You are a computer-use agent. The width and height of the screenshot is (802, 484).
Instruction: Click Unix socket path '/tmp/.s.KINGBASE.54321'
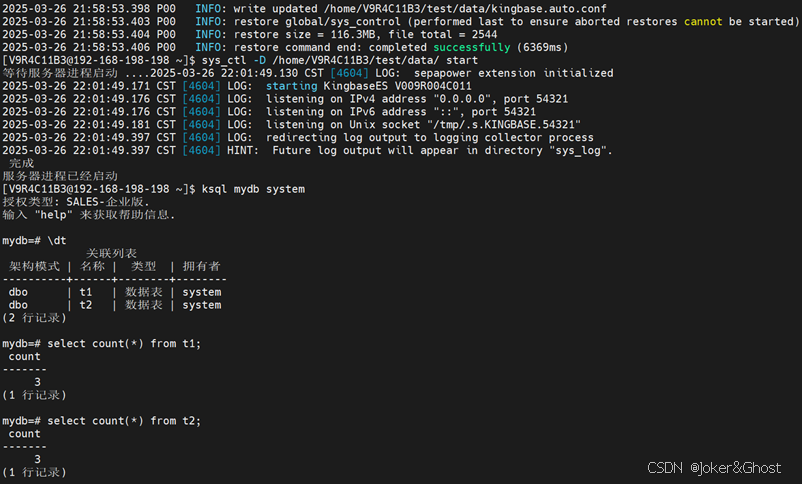(x=504, y=124)
